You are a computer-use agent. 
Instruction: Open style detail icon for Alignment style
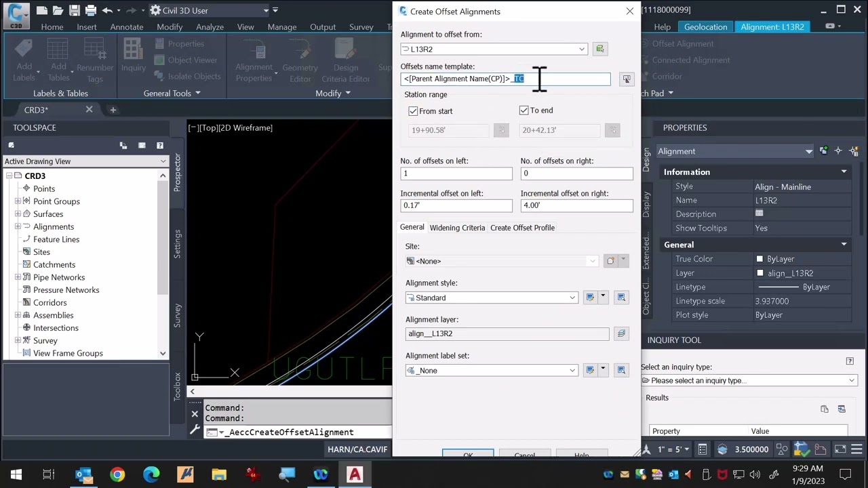tap(621, 297)
